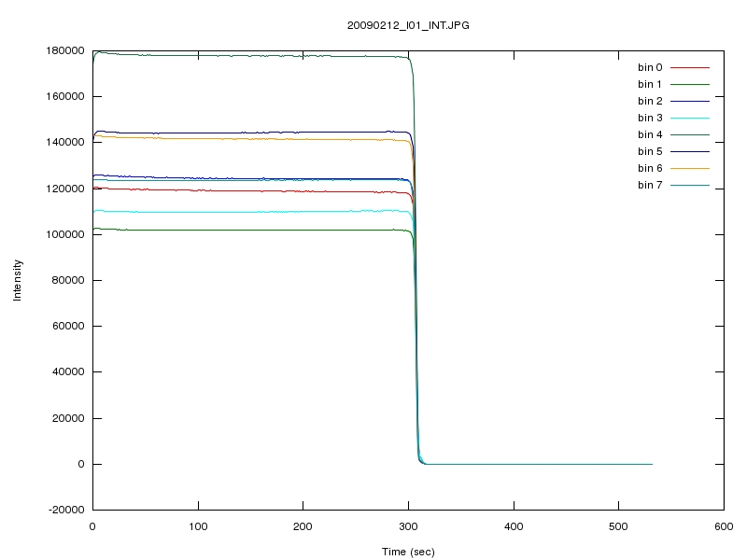Image resolution: width=747 pixels, height=560 pixels.
Task: Select the 'bin 1' legend label
Action: (x=650, y=84)
